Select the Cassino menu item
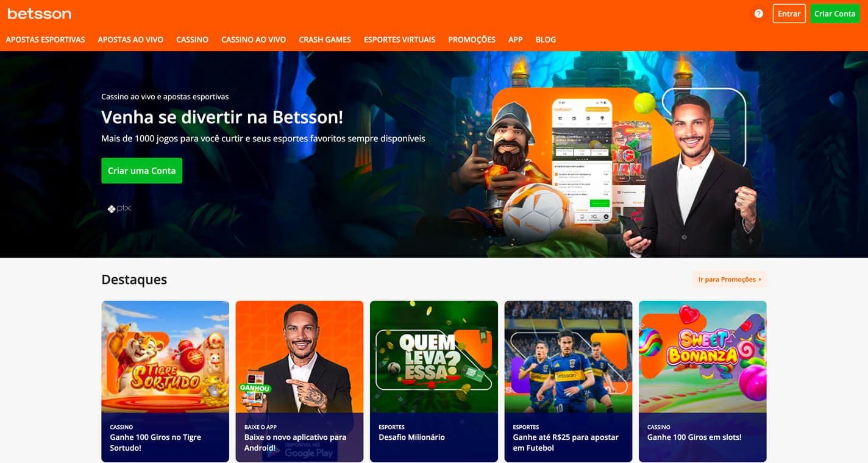Image resolution: width=868 pixels, height=463 pixels. pos(192,40)
